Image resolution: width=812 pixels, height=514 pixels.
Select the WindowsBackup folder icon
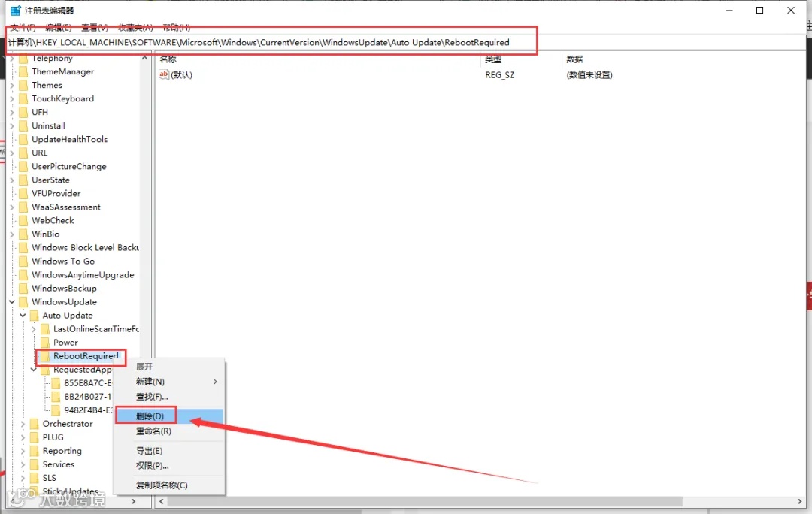[23, 289]
